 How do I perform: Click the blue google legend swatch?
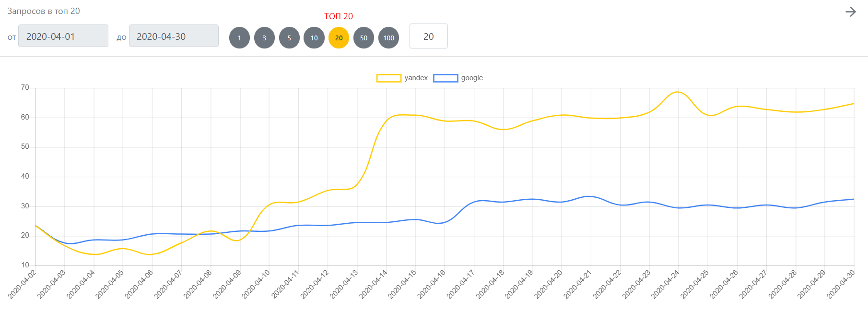click(446, 78)
